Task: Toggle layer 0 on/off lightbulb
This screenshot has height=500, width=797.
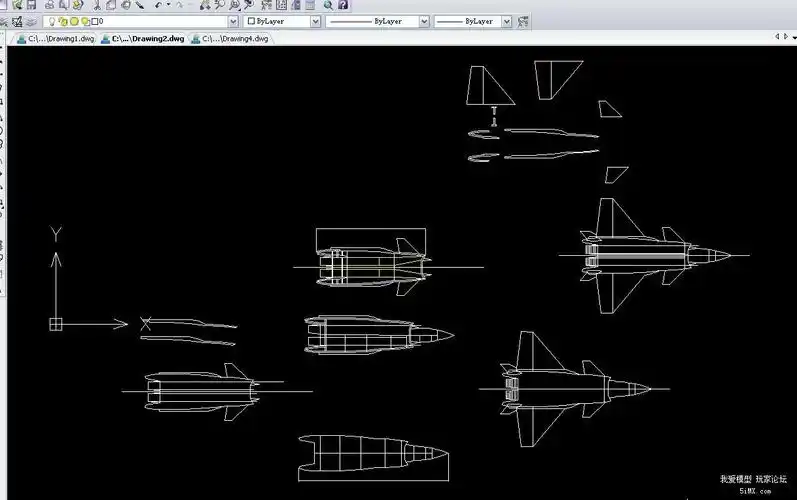Action: (52, 21)
